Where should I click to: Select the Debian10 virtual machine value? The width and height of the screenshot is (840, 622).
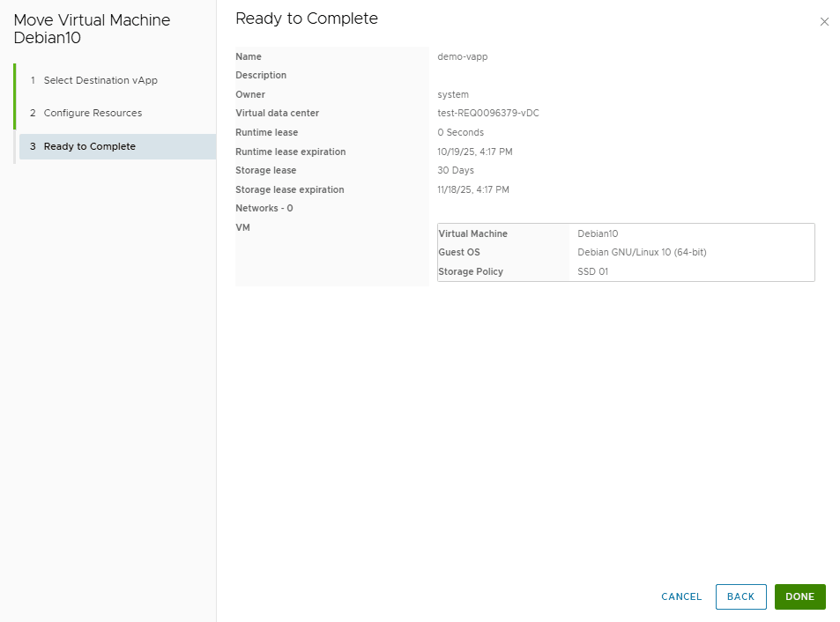pyautogui.click(x=598, y=233)
